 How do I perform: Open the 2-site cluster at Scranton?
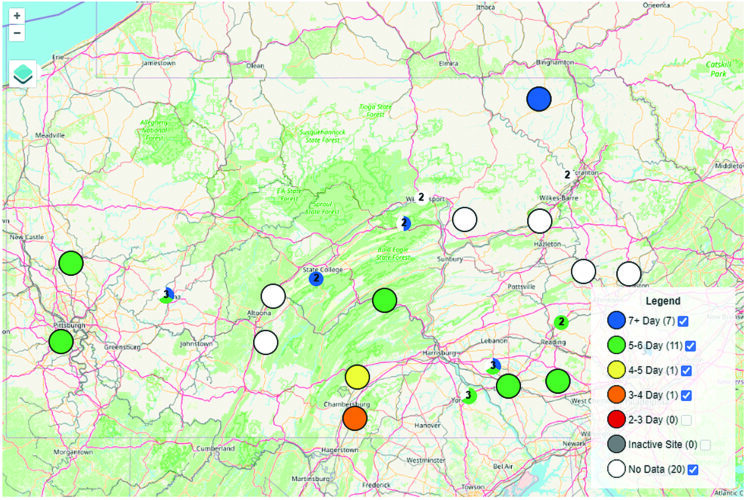click(567, 175)
